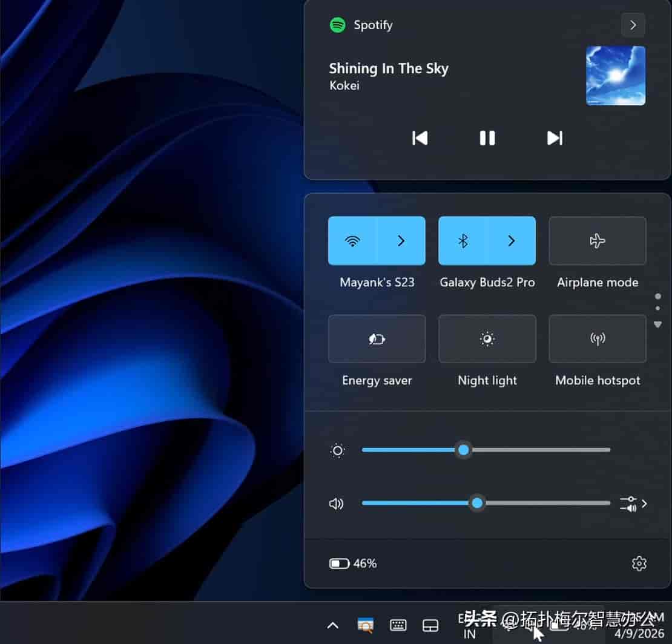Open the Wi-Fi networks list chevron
672x644 pixels.
coord(401,241)
